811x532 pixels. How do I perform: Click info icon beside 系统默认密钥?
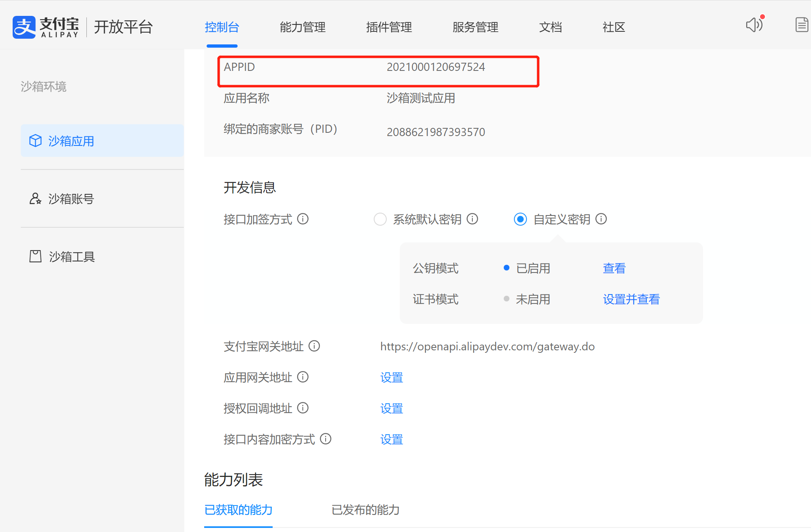472,219
